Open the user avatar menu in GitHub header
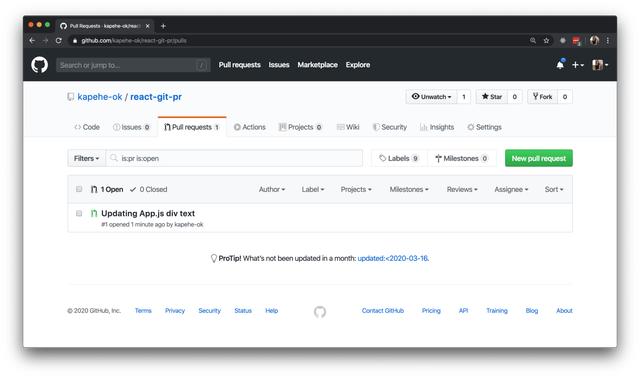Screen dimensions: 640x378 600,65
